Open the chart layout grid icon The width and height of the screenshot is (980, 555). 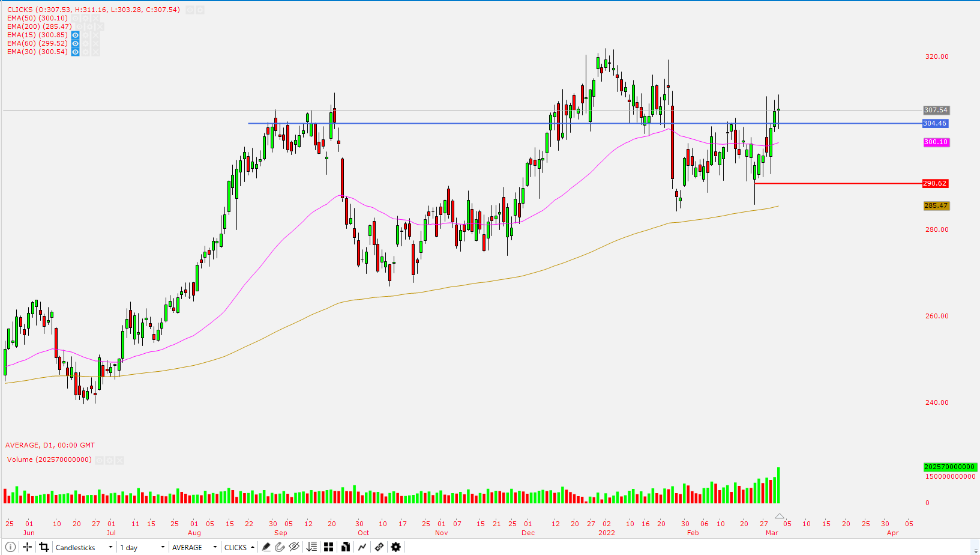(x=328, y=547)
